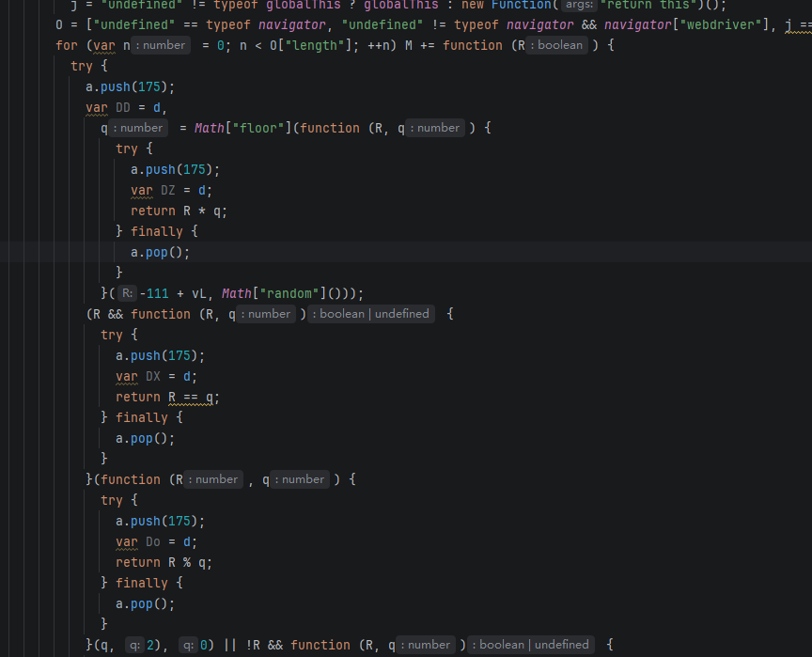
Task: Click the "floor" string in the Math call
Action: (259, 128)
